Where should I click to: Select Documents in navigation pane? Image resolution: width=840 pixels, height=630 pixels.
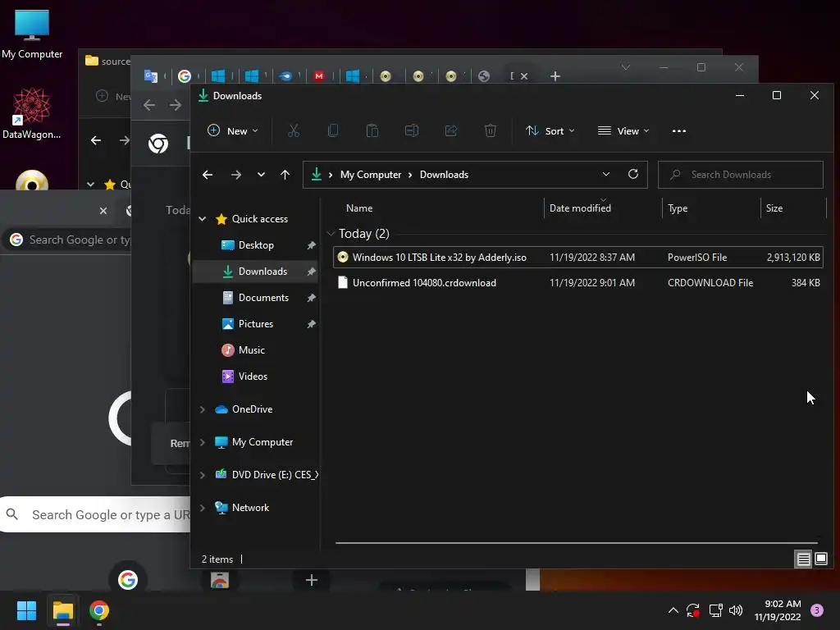(256, 297)
